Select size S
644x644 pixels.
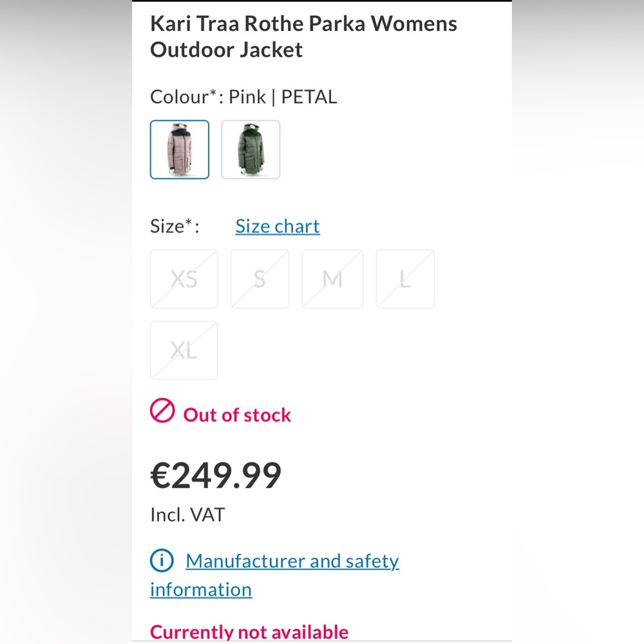(x=260, y=278)
